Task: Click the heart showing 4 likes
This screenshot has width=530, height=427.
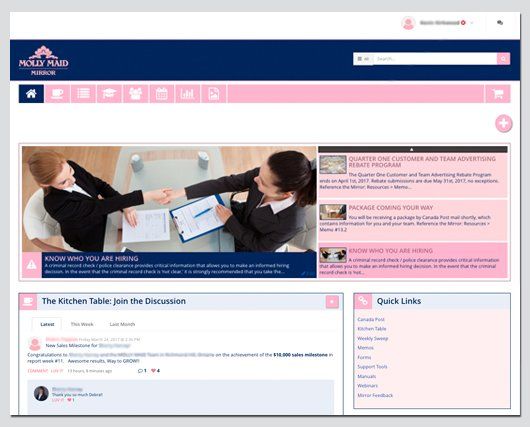Action: point(153,371)
